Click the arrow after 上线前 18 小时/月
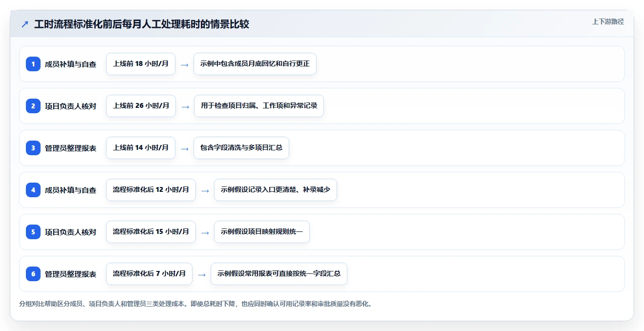Image resolution: width=644 pixels, height=331 pixels. 185,64
